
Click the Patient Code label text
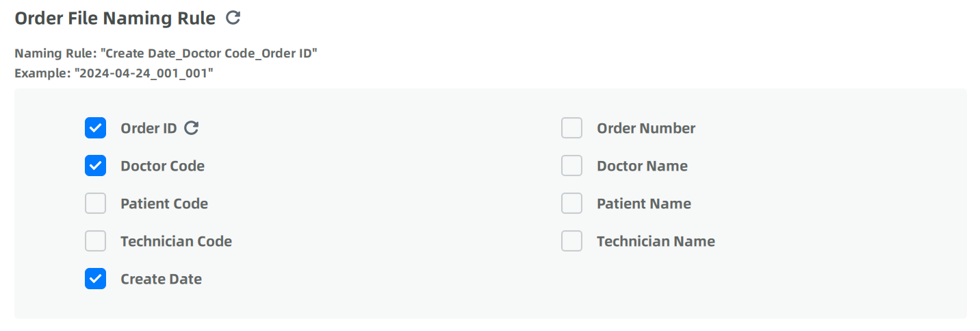[x=164, y=204]
